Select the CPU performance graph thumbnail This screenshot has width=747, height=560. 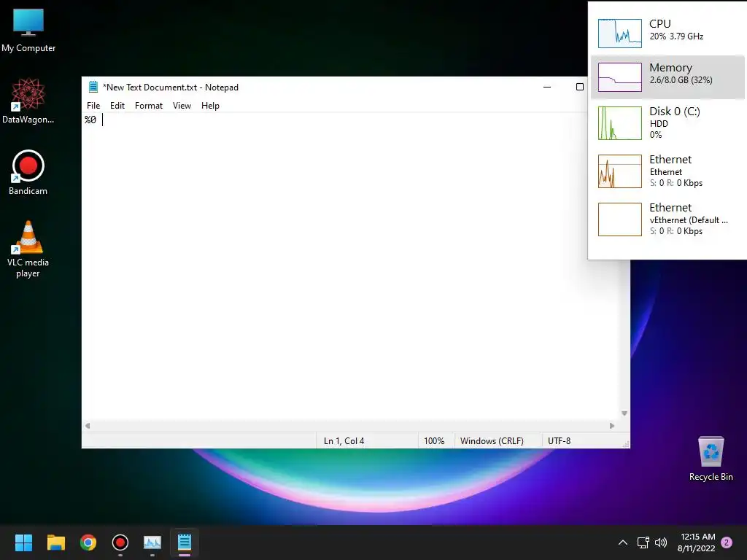(x=620, y=34)
